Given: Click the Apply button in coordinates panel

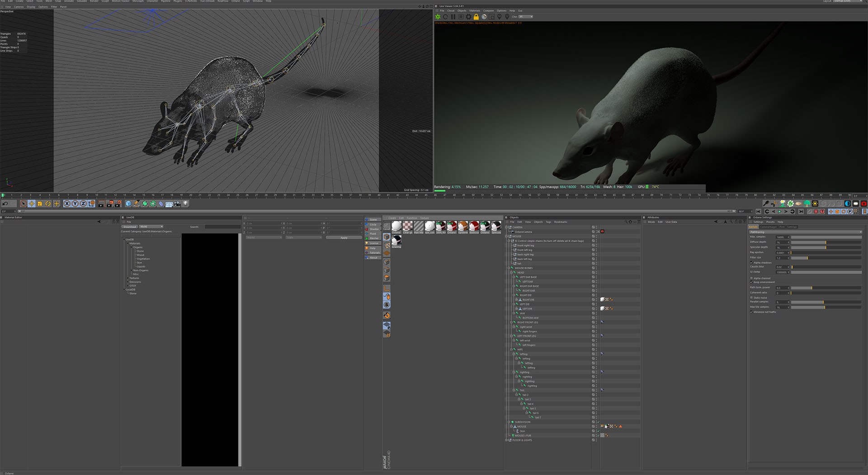Looking at the screenshot, I should point(344,237).
